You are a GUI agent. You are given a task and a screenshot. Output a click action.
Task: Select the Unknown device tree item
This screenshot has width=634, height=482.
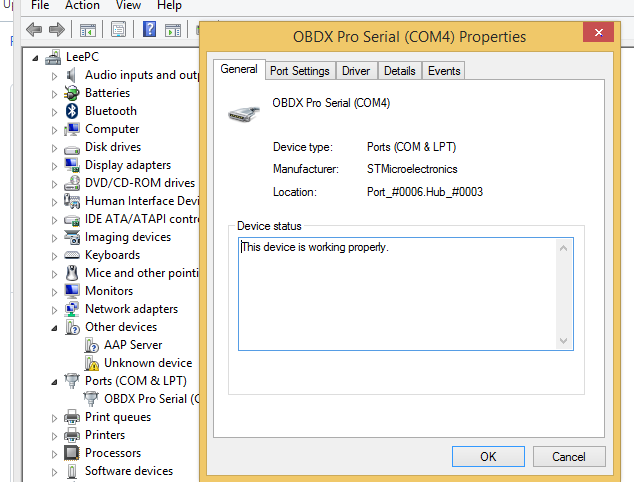click(x=148, y=363)
